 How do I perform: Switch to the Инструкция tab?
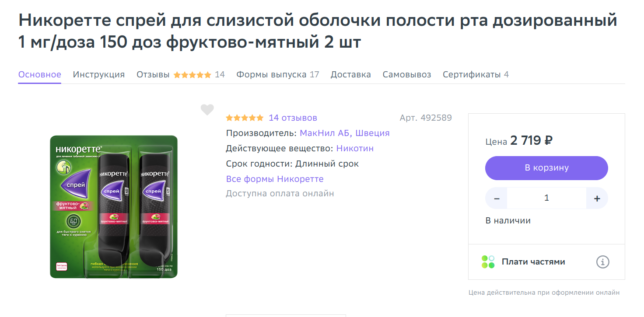pyautogui.click(x=99, y=74)
